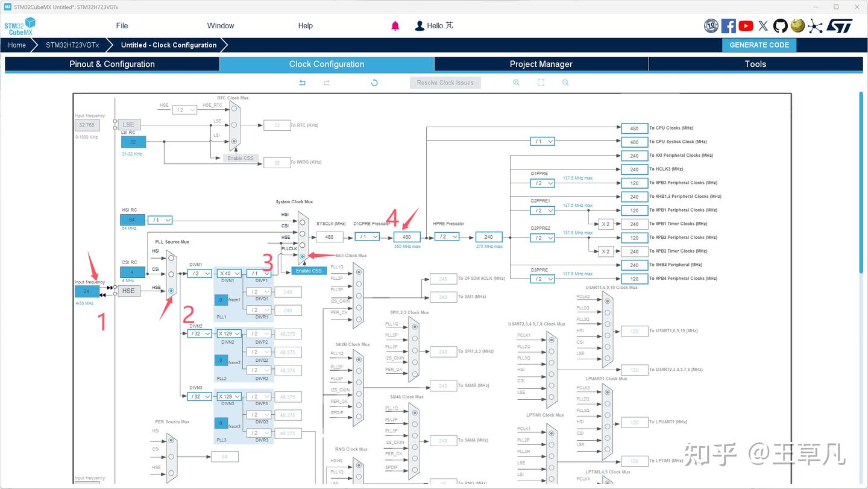Click the redo arrow in clock toolbar
The width and height of the screenshot is (868, 489).
tap(327, 83)
